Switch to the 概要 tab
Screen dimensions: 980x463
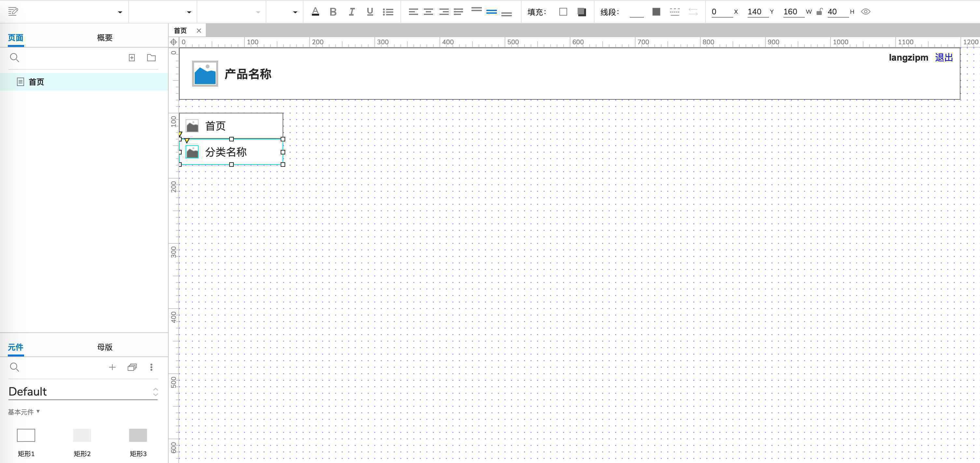point(105,37)
